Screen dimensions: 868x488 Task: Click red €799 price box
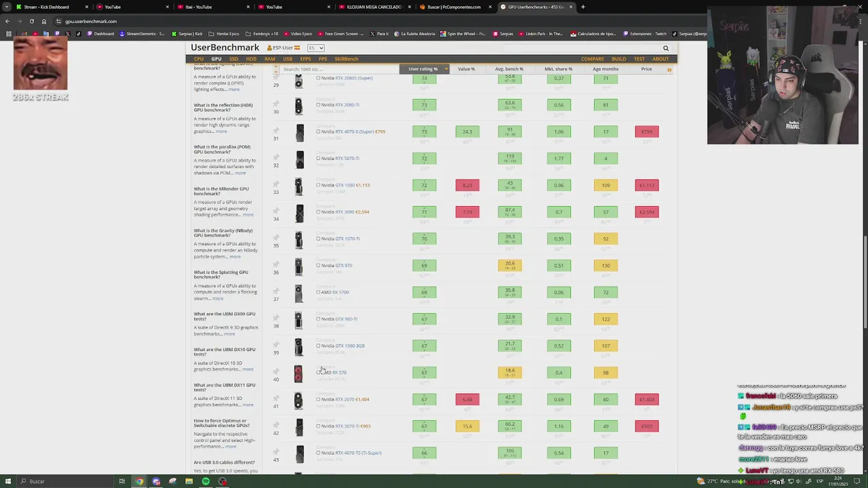[647, 131]
